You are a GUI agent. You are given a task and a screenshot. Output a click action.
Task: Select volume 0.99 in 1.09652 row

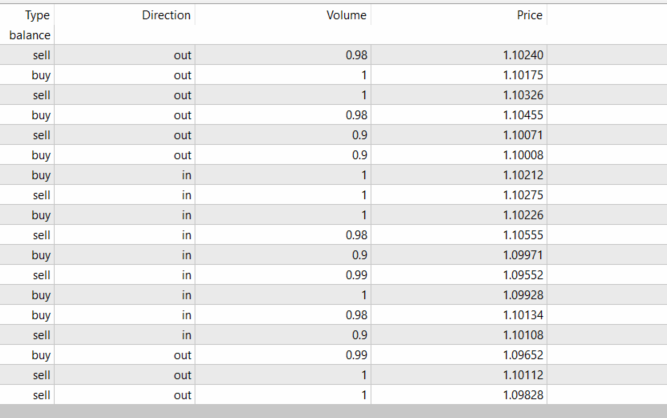356,355
